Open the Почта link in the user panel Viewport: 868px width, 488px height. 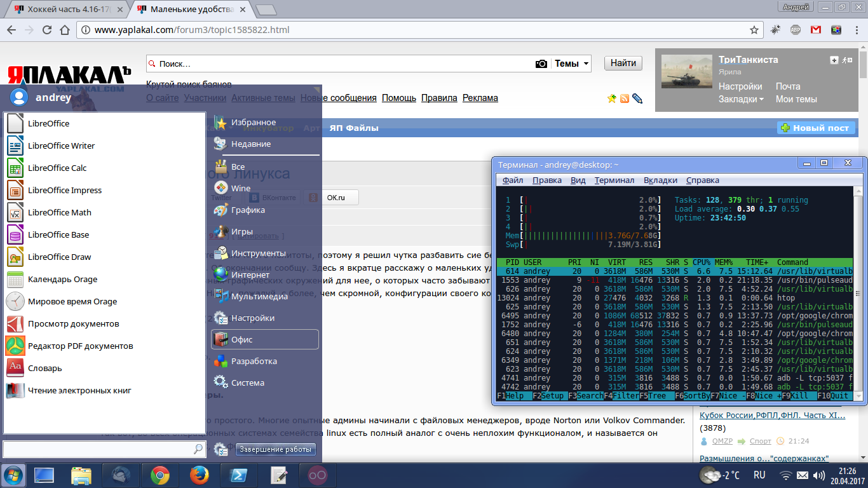click(x=788, y=86)
